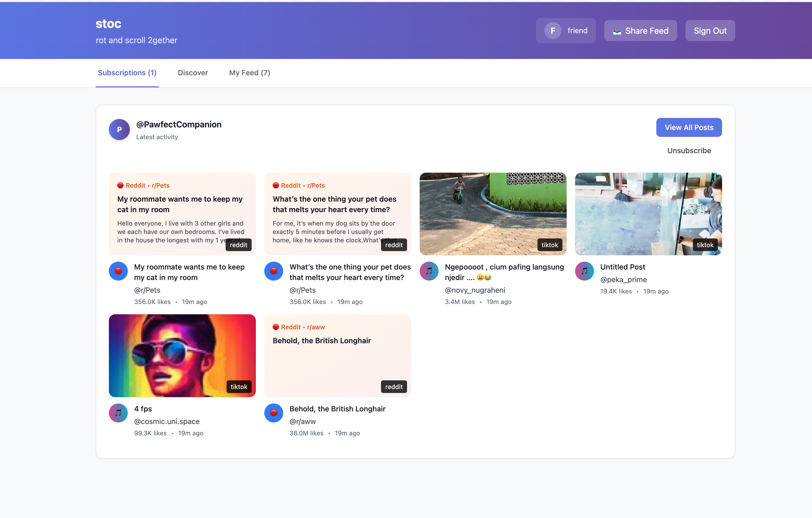This screenshot has width=812, height=518.
Task: Open the rainbow sunglasses face thumbnail
Action: [x=182, y=355]
